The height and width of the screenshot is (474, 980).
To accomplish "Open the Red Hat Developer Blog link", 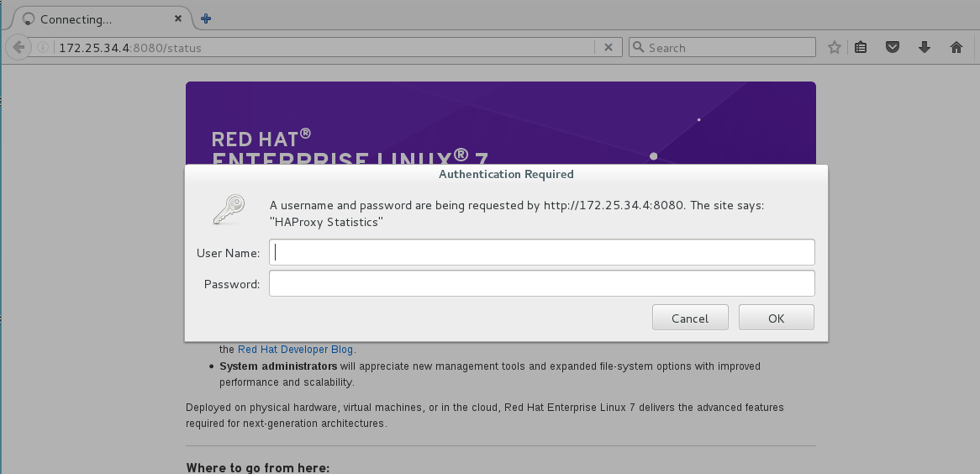I will point(296,350).
